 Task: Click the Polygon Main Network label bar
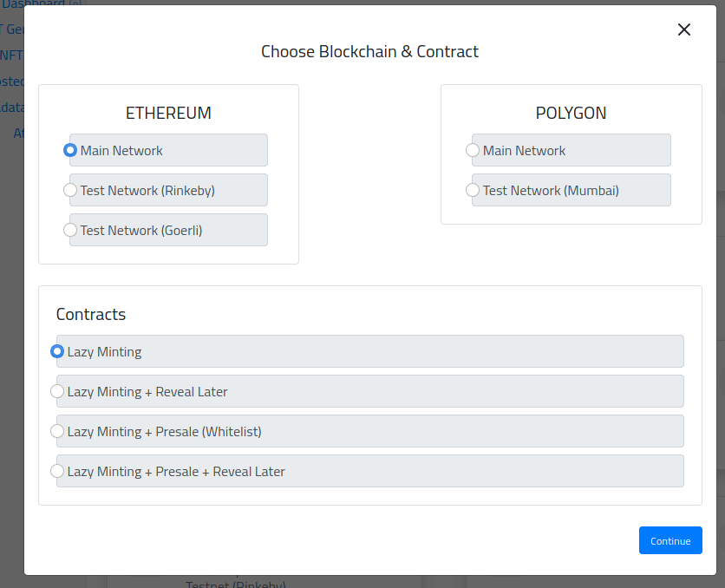(x=572, y=150)
